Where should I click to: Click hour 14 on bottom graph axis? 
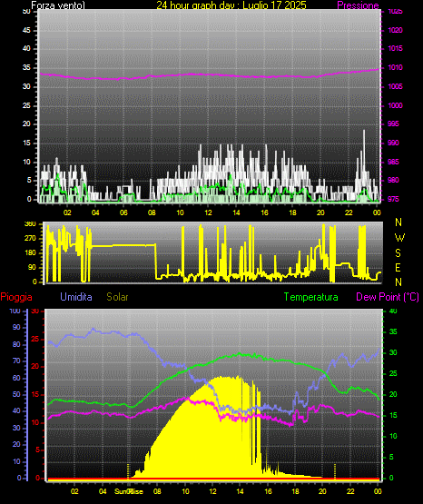pos(240,491)
